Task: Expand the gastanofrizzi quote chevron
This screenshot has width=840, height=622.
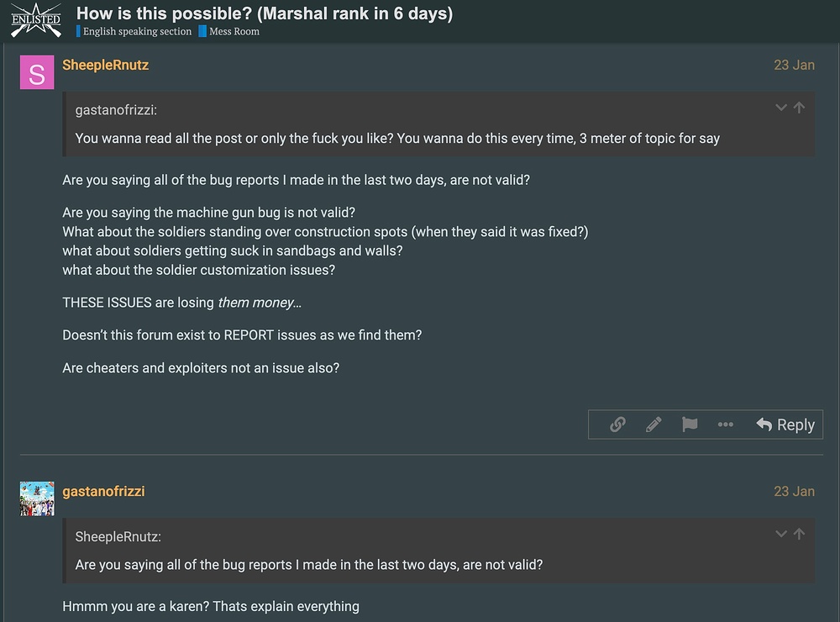Action: [x=781, y=108]
